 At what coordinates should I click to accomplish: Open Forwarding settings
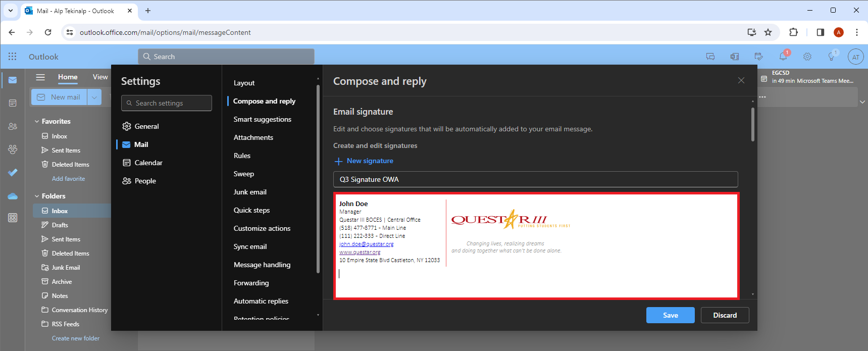coord(251,283)
